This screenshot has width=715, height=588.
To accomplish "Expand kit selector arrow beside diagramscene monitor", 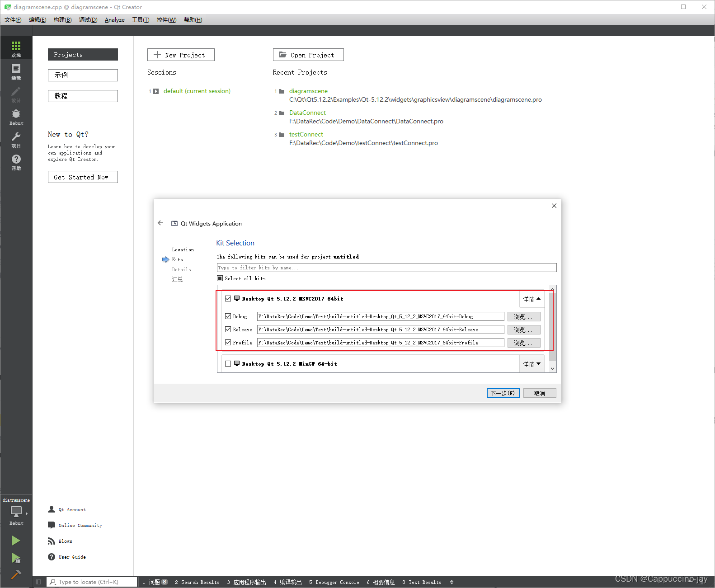I will pyautogui.click(x=27, y=513).
